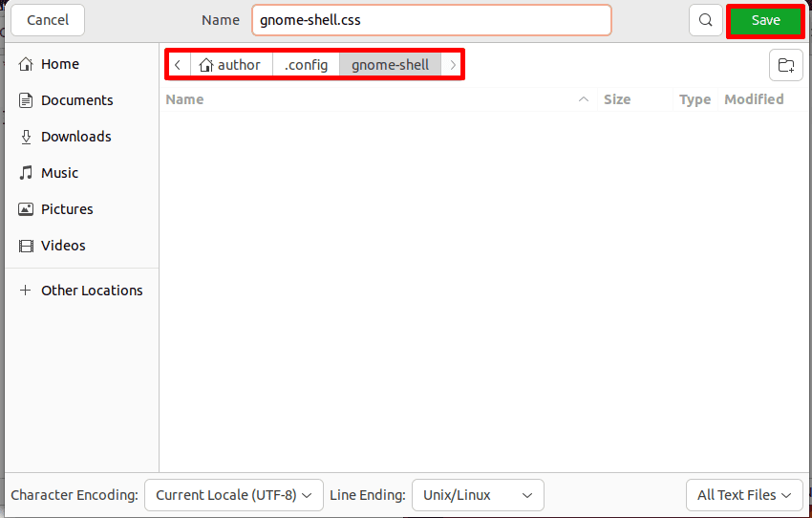Open the All Text Files filter dropdown

[744, 495]
